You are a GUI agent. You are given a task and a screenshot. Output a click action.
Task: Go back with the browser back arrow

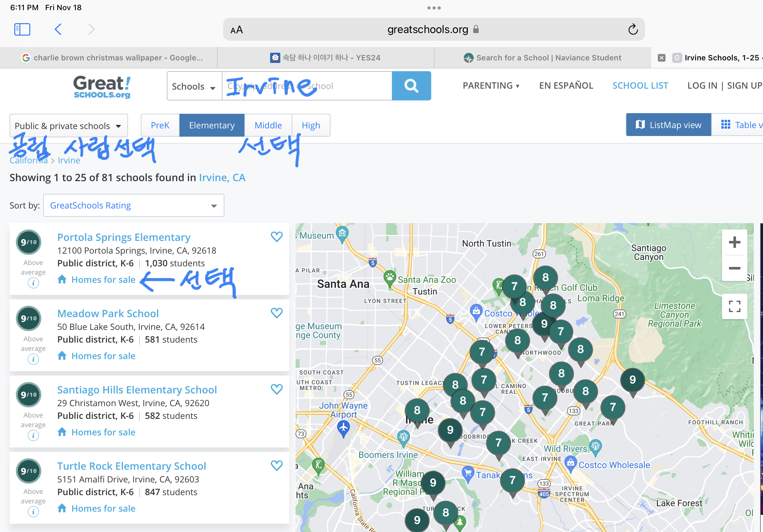pyautogui.click(x=58, y=29)
